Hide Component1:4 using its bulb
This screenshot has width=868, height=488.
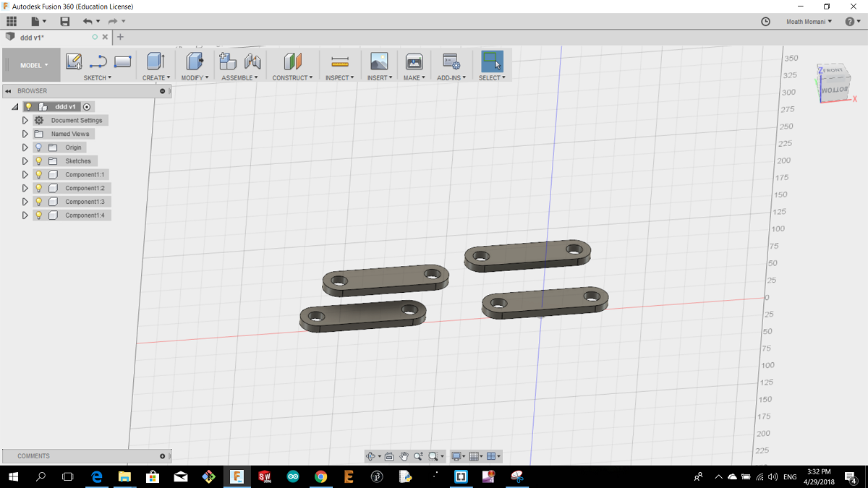(x=39, y=215)
